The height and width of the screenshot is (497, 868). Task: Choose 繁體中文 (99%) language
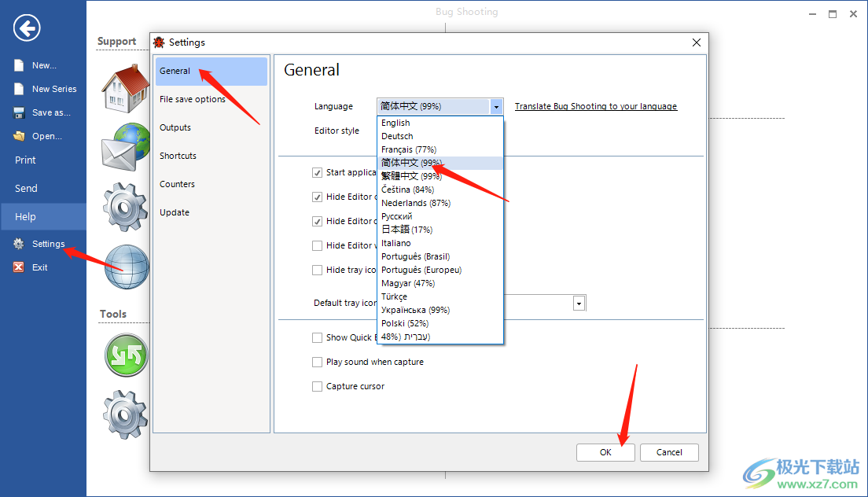pos(440,176)
